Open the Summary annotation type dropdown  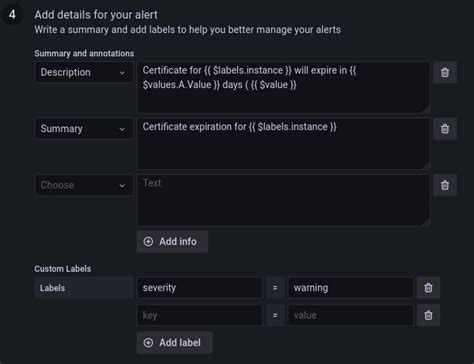84,129
